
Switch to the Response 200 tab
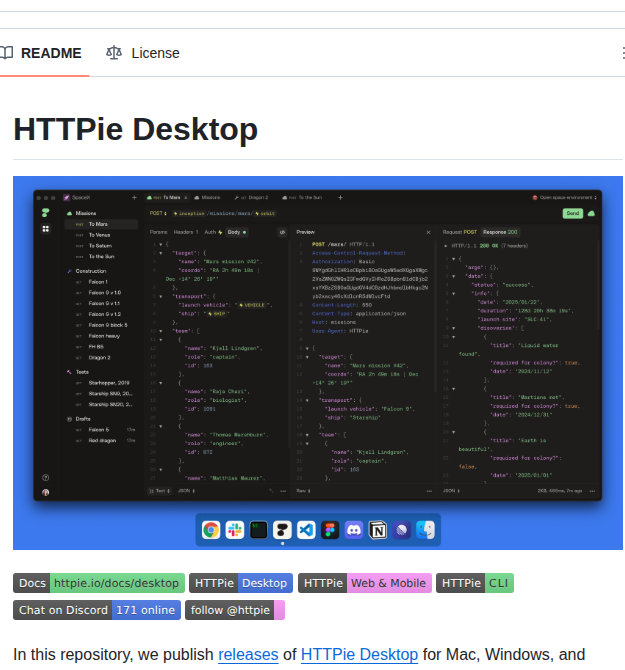click(500, 232)
